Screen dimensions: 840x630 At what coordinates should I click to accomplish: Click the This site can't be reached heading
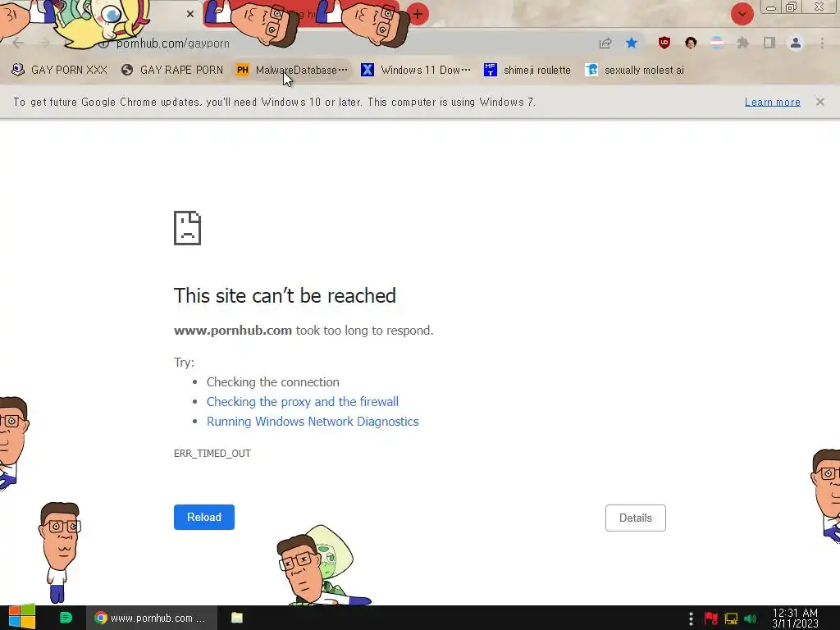285,295
